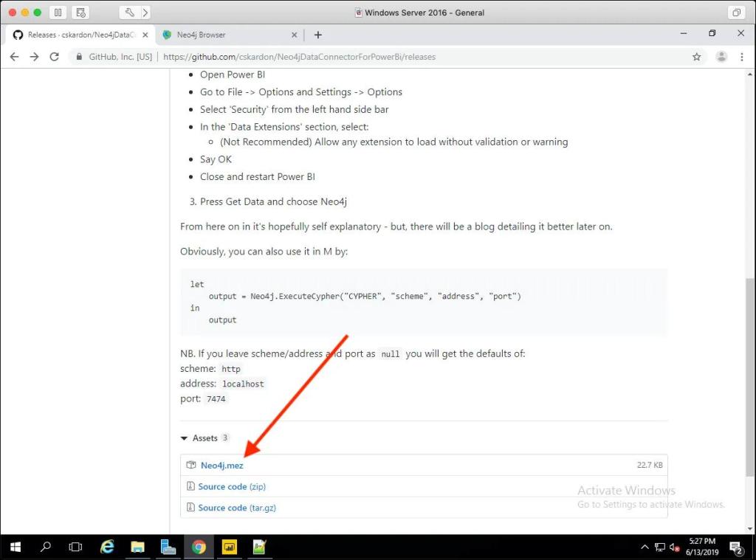This screenshot has height=560, width=756.
Task: Open Server Manager from taskbar
Action: click(x=168, y=547)
